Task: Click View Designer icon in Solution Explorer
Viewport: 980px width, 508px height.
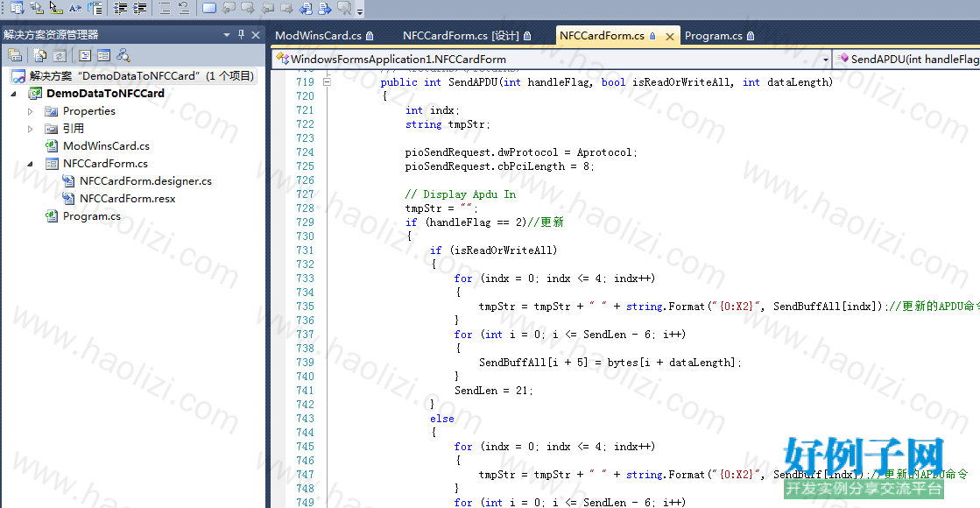Action: 103,55
